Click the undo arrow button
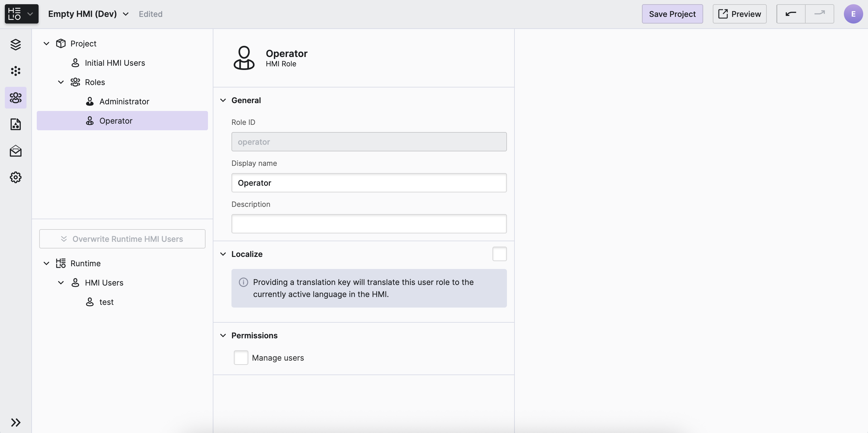Viewport: 868px width, 433px height. tap(791, 14)
